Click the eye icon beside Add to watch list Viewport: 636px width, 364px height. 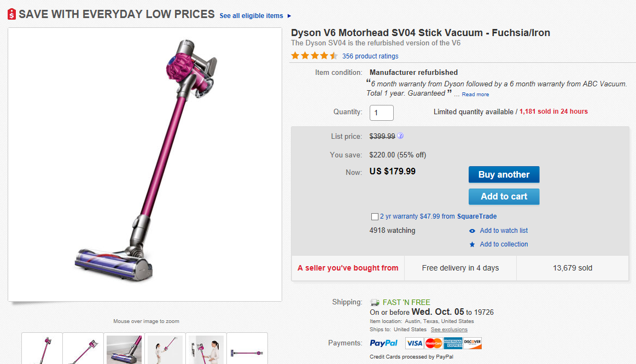pyautogui.click(x=472, y=231)
